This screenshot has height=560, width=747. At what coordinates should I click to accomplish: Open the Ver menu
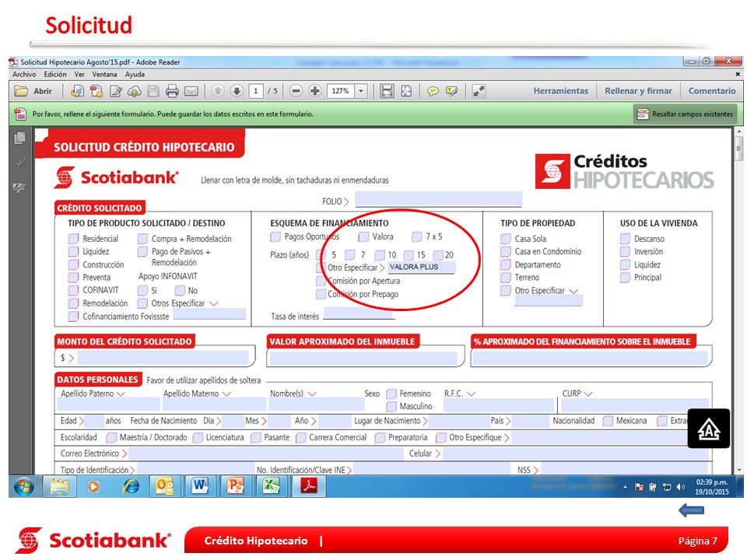(x=79, y=75)
